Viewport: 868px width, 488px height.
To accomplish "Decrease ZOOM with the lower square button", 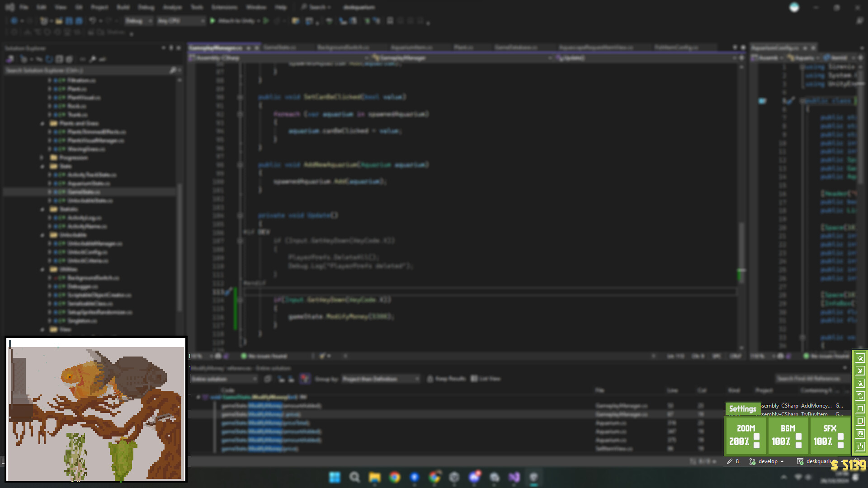I will coord(756,445).
